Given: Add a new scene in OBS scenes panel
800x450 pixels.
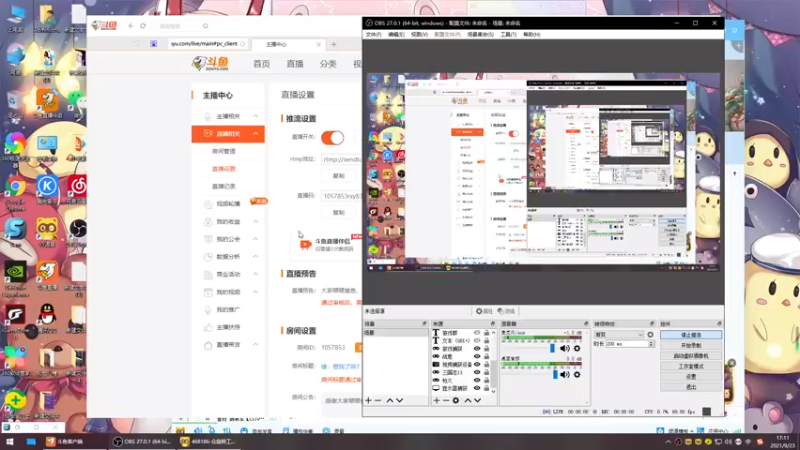Looking at the screenshot, I should [368, 401].
